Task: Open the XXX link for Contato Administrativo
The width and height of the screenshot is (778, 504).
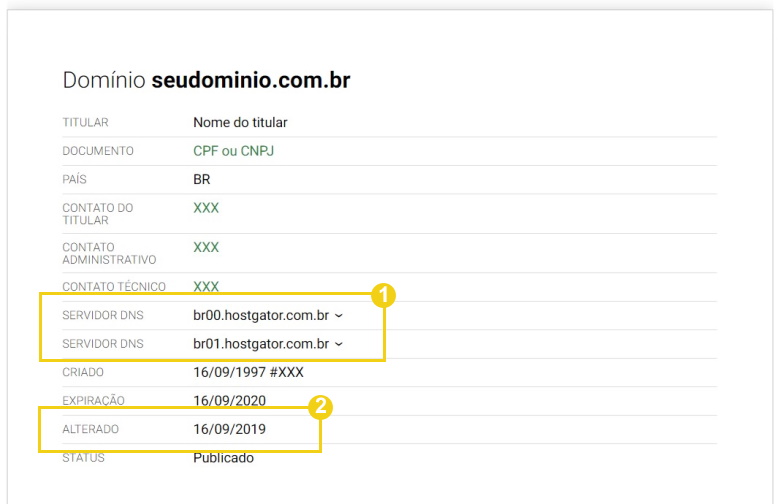Action: click(206, 247)
